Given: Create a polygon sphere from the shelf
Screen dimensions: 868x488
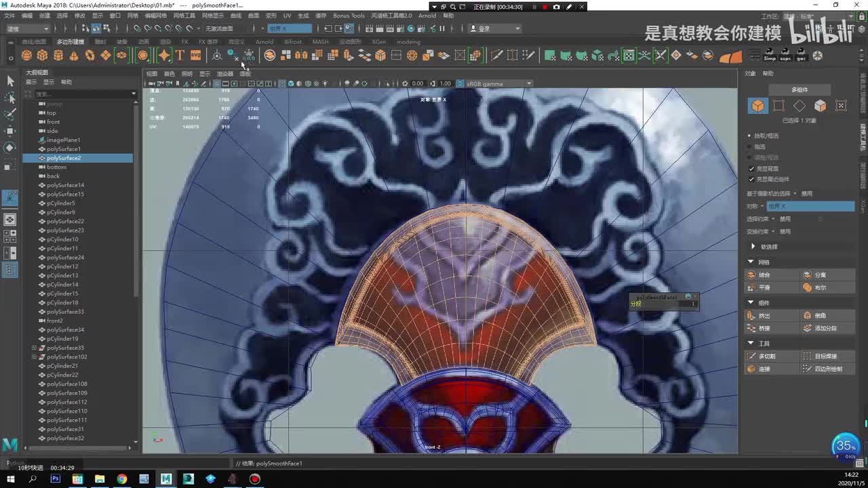Looking at the screenshot, I should [x=26, y=55].
